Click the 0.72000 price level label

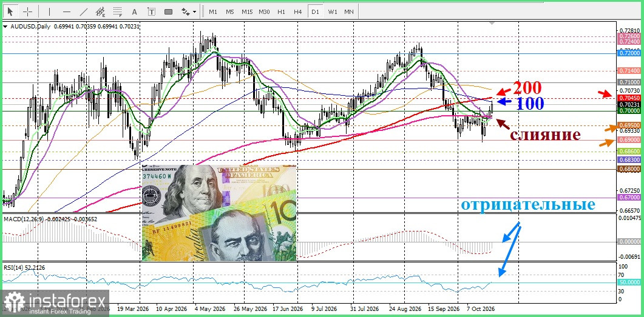630,53
